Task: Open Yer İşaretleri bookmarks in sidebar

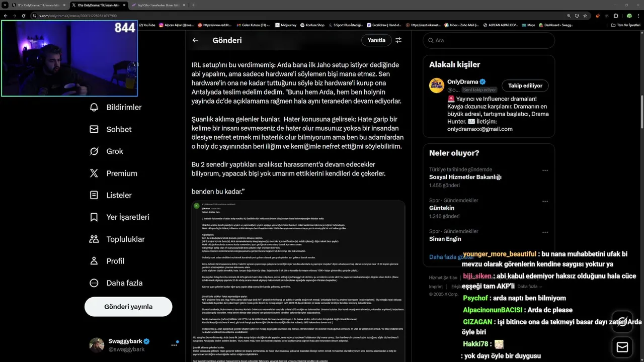Action: click(x=120, y=217)
